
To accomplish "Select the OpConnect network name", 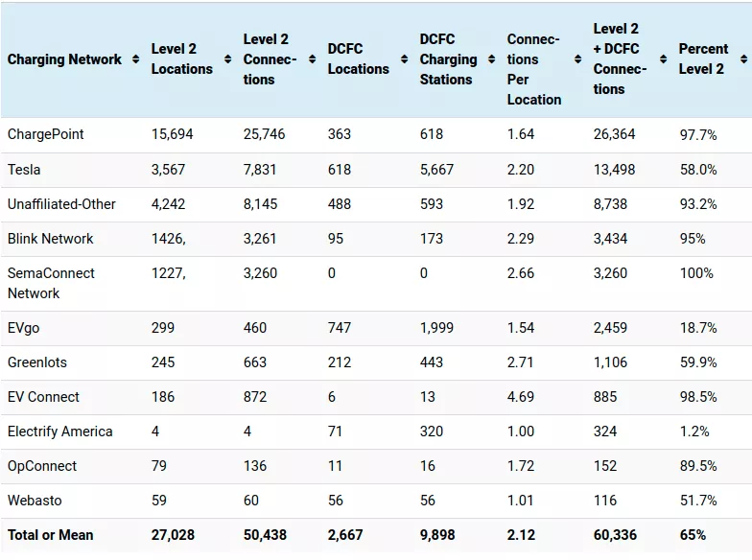I will 42,466.
